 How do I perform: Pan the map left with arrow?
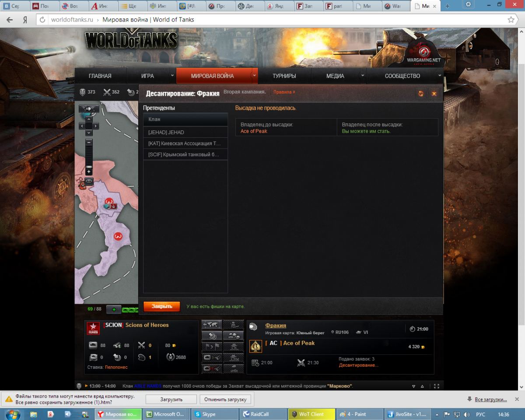click(x=82, y=126)
